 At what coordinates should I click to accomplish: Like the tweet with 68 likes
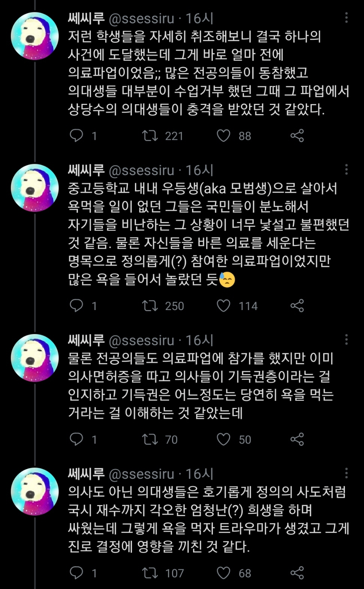(223, 573)
